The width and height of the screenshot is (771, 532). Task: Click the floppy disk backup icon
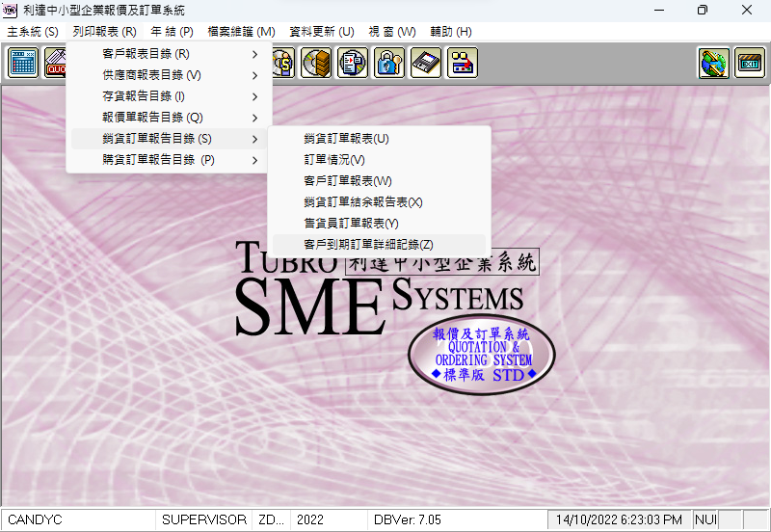point(425,63)
